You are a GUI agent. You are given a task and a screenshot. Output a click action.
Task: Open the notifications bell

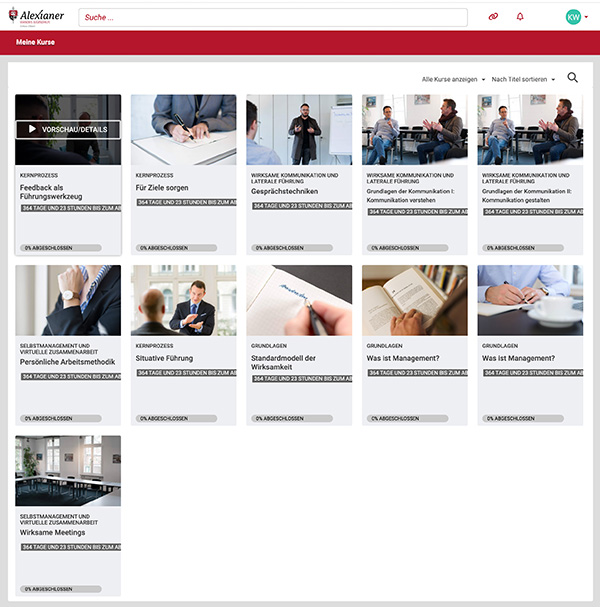520,16
